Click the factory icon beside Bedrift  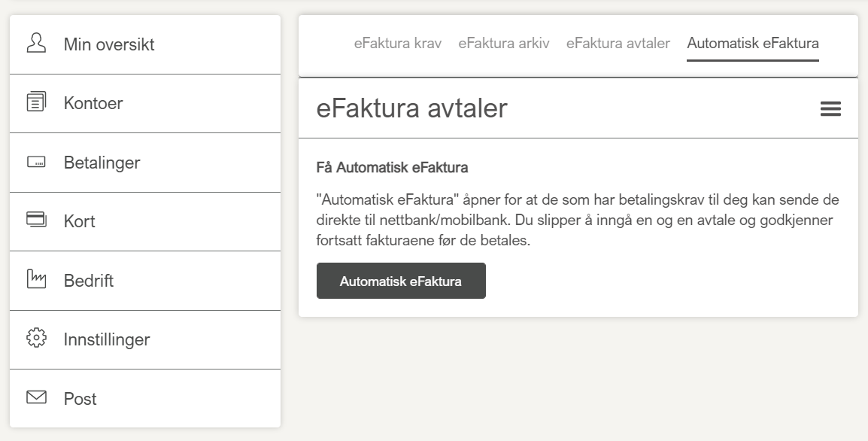pyautogui.click(x=36, y=280)
